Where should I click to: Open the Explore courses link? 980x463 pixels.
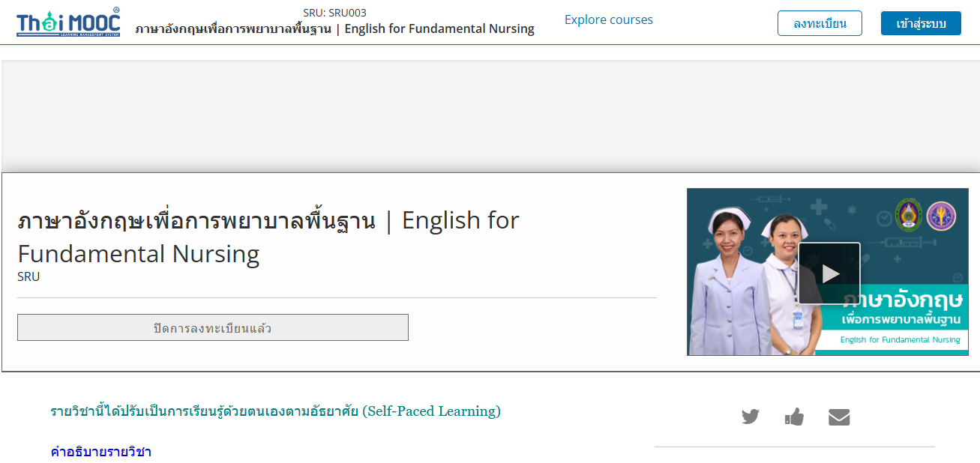(609, 19)
